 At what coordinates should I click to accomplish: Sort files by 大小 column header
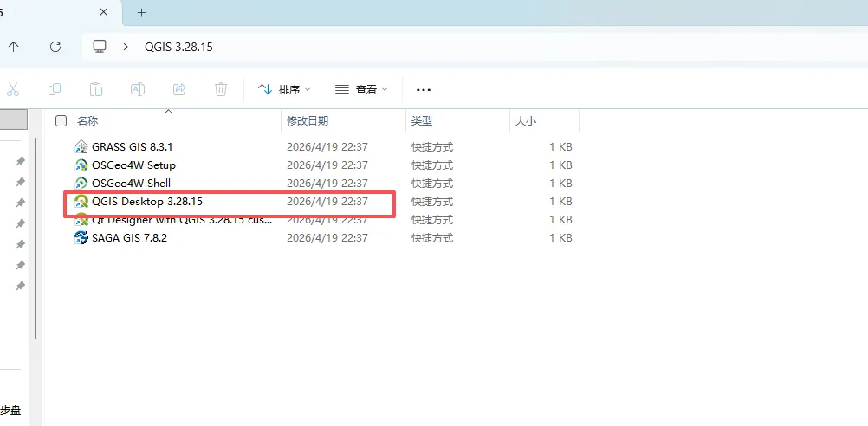click(525, 121)
